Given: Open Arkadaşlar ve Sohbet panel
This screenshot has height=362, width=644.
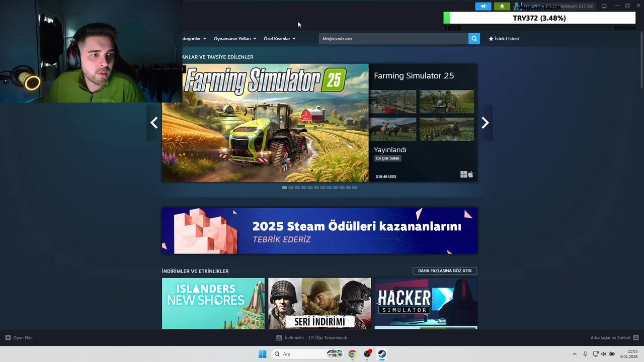Looking at the screenshot, I should pos(610,338).
